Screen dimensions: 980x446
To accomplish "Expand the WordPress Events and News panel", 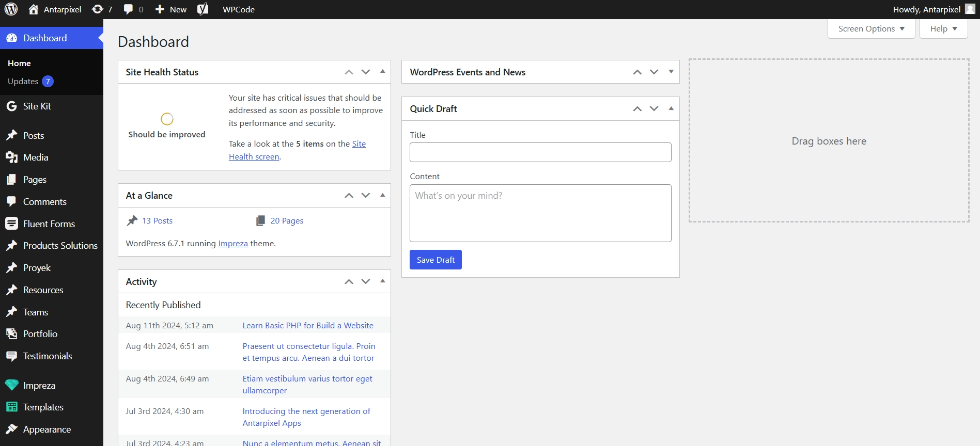I will point(671,72).
